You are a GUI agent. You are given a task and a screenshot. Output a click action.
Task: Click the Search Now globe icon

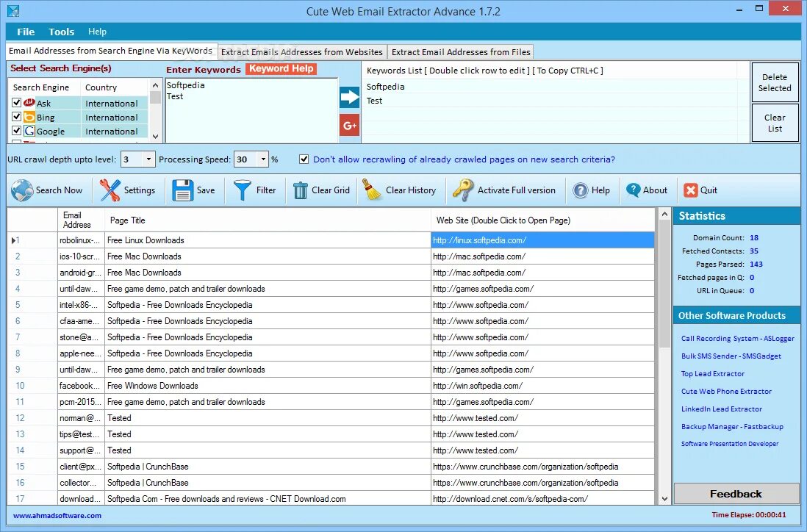[22, 190]
